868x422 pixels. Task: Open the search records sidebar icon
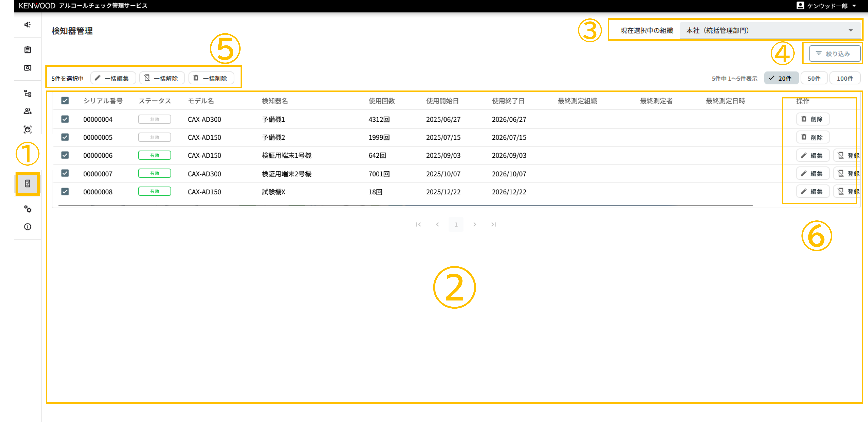tap(28, 68)
